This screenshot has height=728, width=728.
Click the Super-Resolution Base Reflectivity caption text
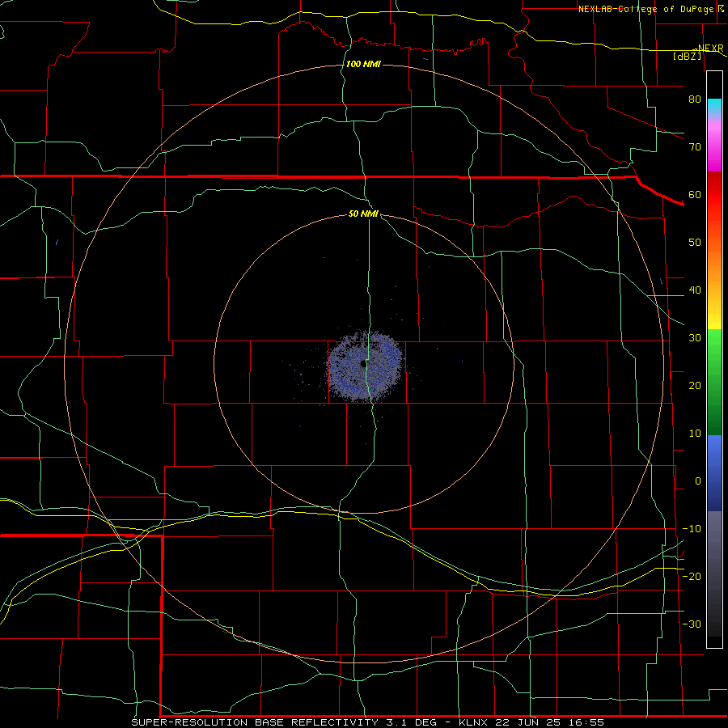(255, 722)
